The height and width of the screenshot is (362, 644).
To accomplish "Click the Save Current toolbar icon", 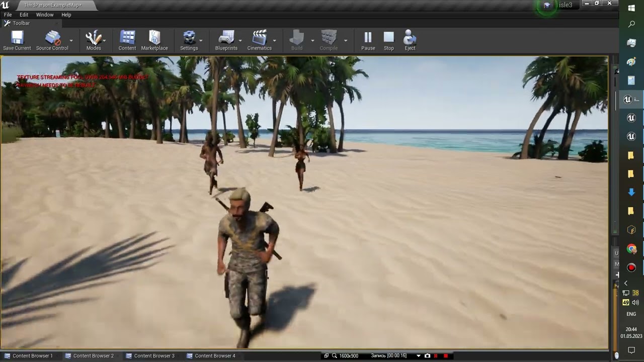I will coord(17,40).
